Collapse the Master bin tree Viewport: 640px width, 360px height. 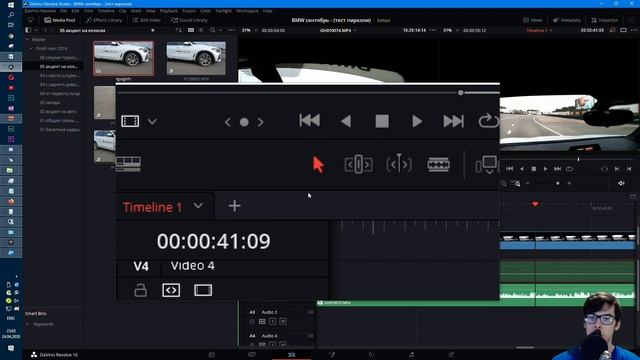point(27,40)
